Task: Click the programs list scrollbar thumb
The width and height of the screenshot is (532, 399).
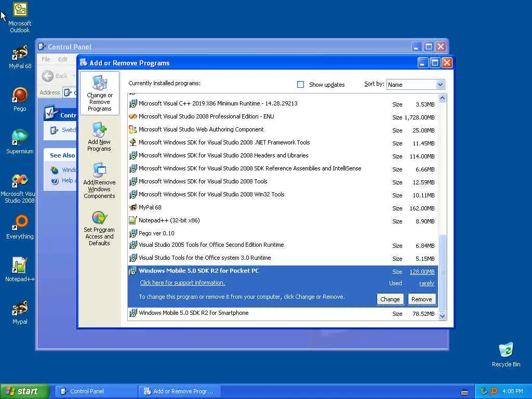Action: [x=442, y=272]
